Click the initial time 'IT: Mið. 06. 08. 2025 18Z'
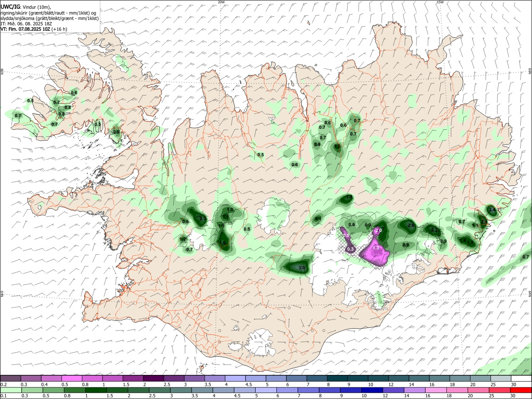Image resolution: width=532 pixels, height=399 pixels. coord(25,24)
